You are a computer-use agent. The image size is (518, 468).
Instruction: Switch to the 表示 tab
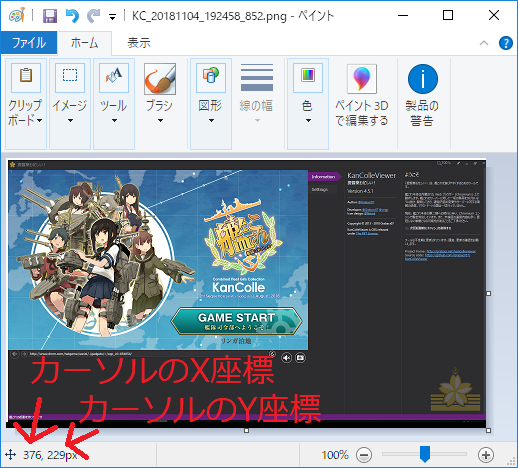139,43
